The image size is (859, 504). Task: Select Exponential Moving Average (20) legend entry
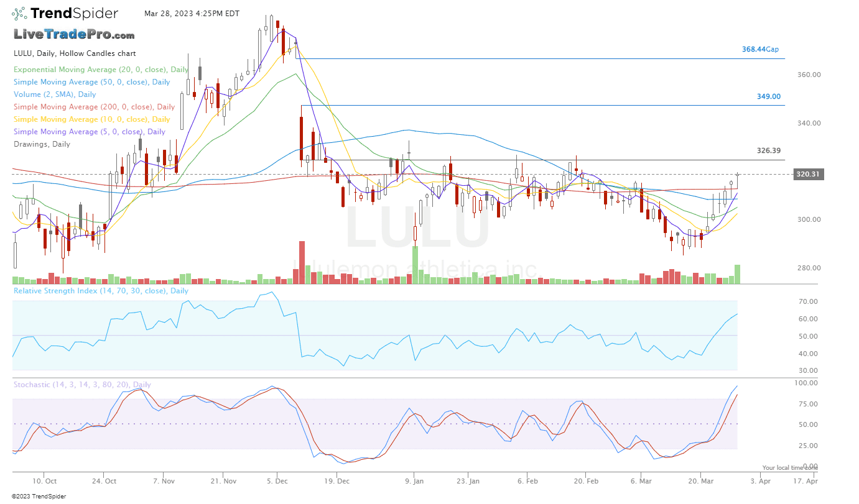click(101, 70)
